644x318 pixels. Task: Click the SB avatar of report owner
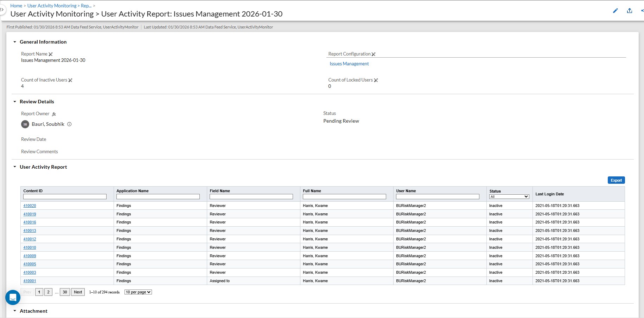tap(25, 124)
